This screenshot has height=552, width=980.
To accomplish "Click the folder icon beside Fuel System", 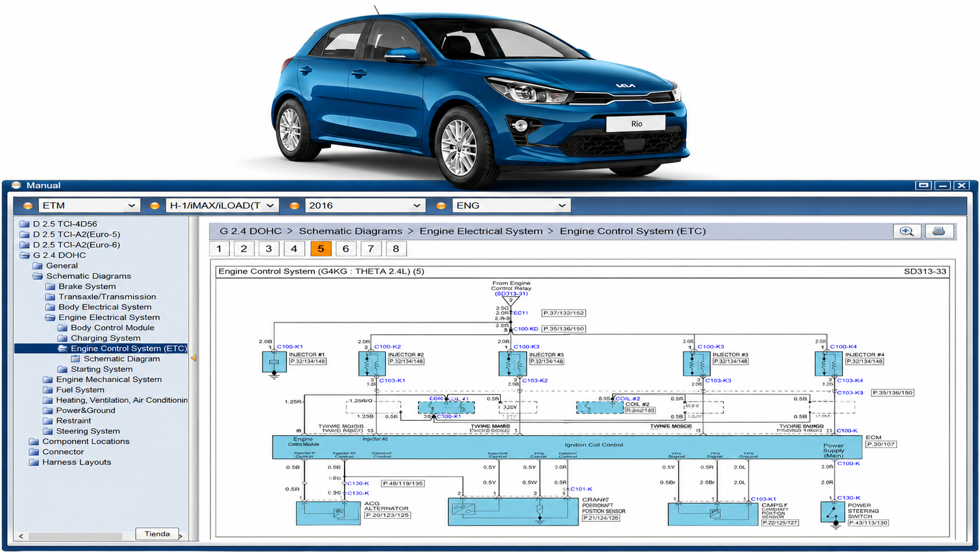I will point(48,390).
